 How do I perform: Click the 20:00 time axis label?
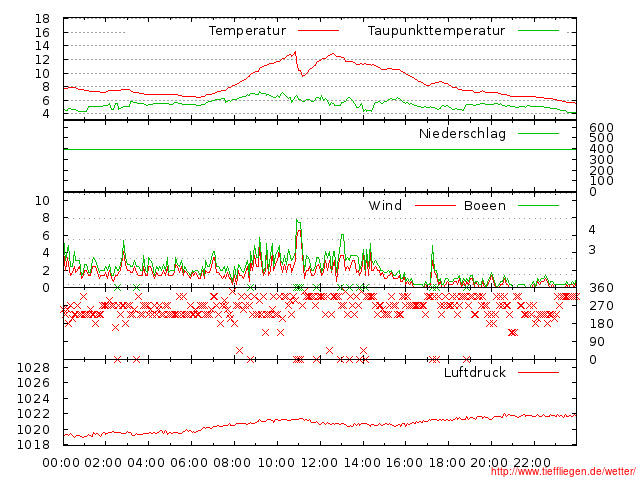click(489, 463)
